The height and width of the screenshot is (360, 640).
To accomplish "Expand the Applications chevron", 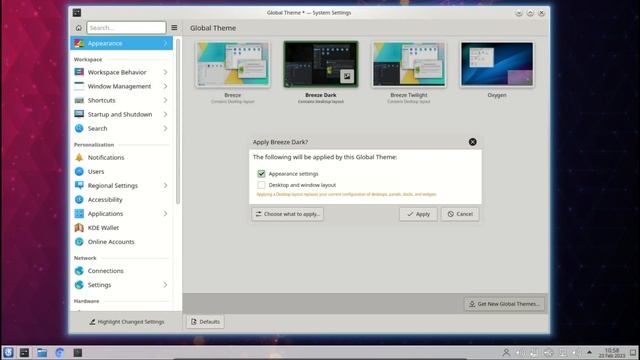I will (x=165, y=213).
